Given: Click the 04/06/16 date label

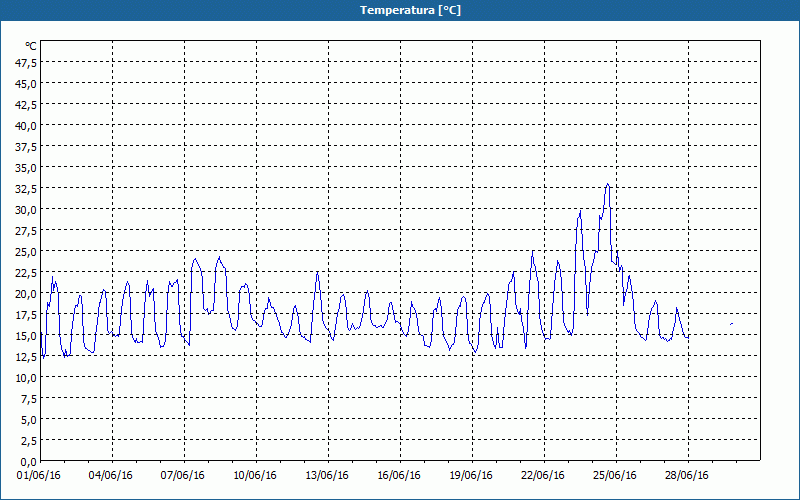Looking at the screenshot, I should coord(111,475).
